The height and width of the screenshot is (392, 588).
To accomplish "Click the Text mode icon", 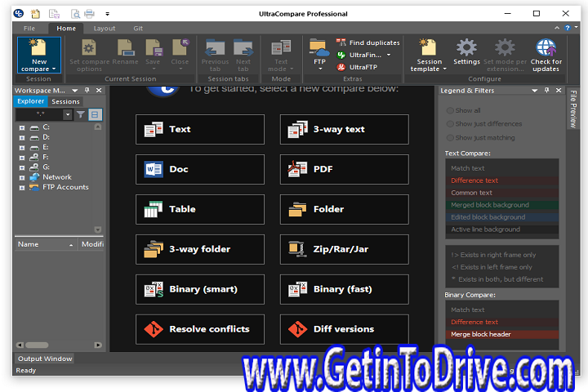I will [281, 48].
